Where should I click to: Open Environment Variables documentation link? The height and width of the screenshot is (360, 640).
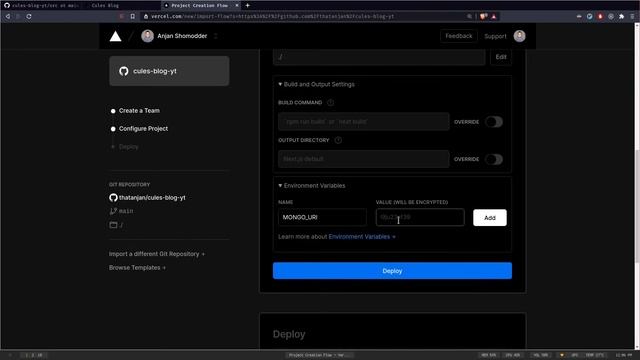coord(362,237)
